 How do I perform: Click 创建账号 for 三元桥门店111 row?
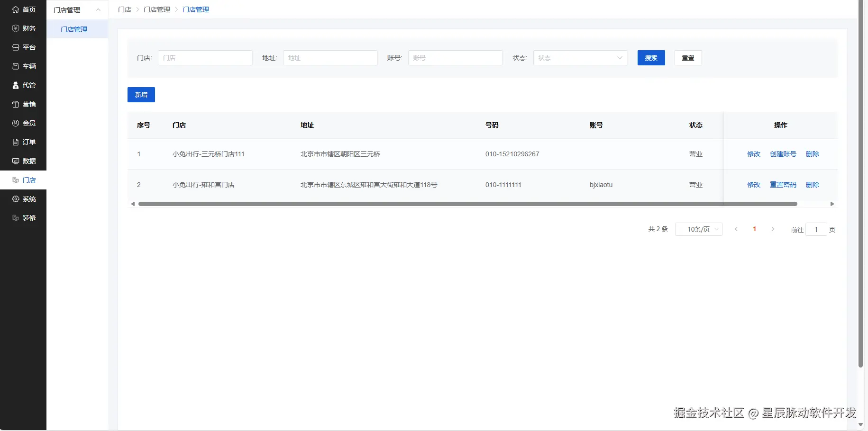(783, 154)
